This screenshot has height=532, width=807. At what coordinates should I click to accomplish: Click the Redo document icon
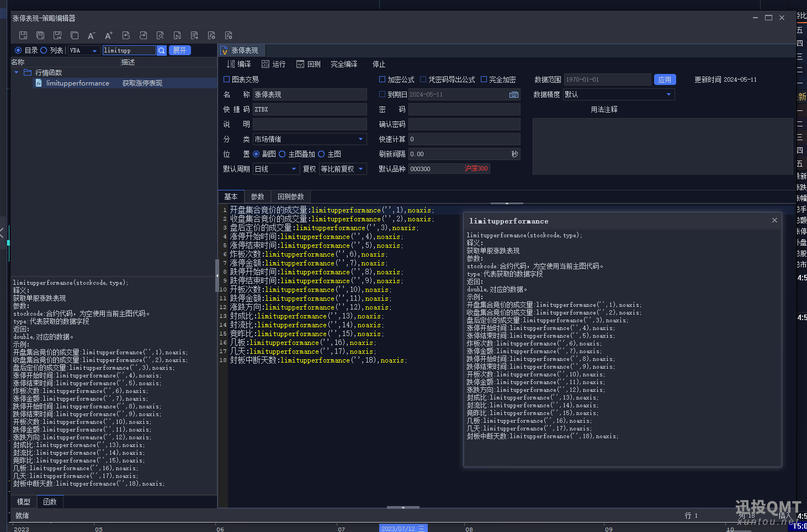pos(143,35)
